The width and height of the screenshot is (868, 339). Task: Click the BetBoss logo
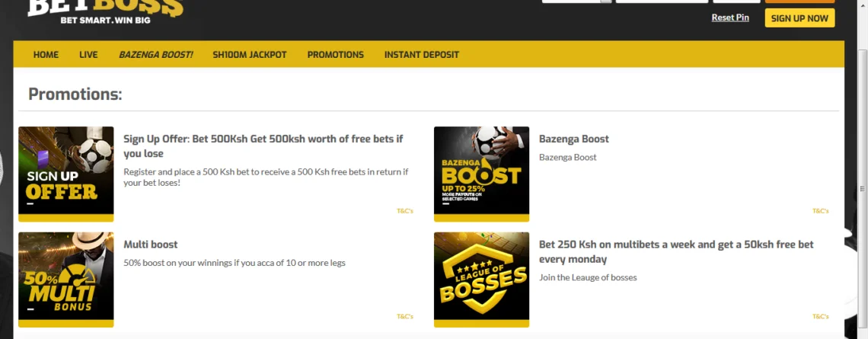tap(105, 11)
